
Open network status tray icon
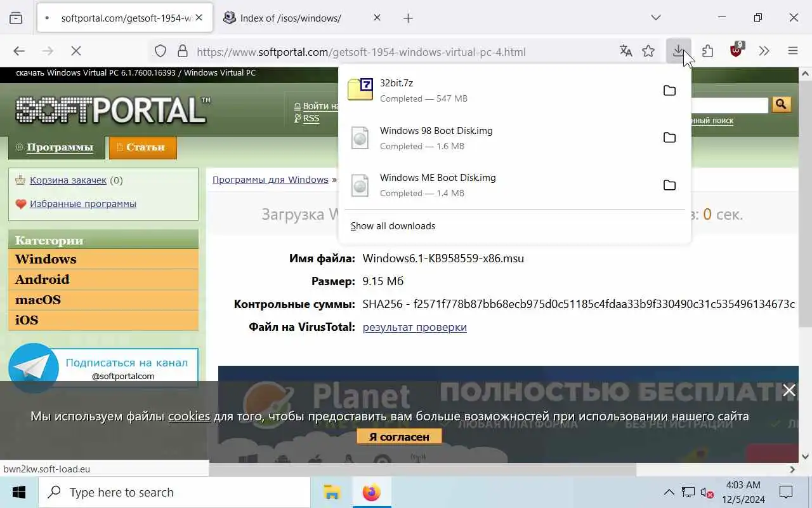(688, 492)
